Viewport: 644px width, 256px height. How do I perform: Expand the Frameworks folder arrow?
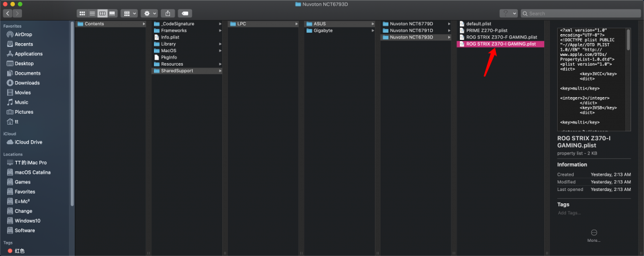[x=220, y=30]
